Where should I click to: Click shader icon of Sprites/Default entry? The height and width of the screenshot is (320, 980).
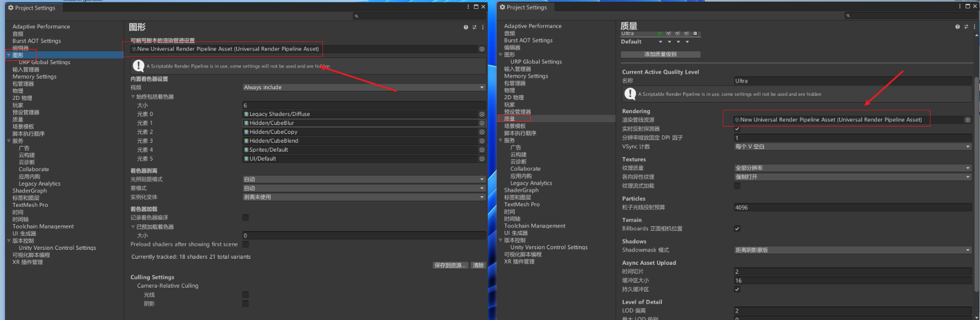point(246,150)
